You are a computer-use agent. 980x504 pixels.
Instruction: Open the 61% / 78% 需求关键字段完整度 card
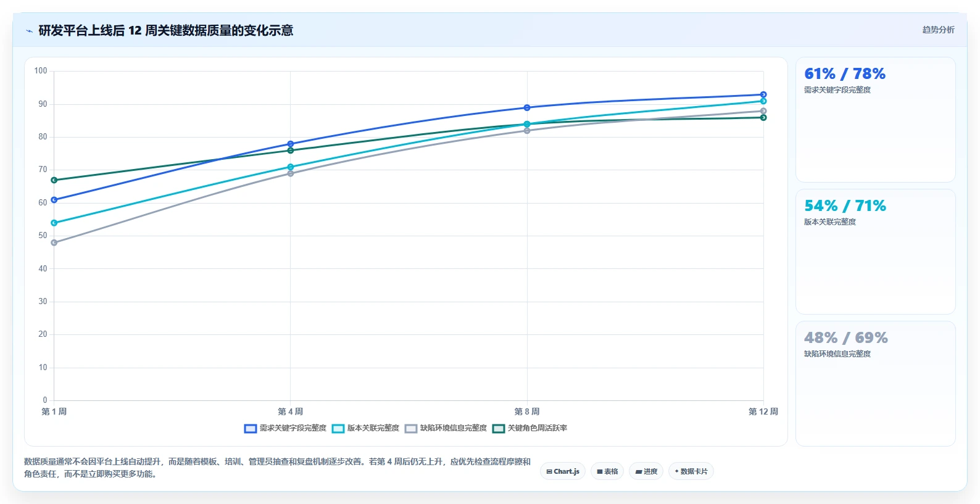[x=875, y=120]
